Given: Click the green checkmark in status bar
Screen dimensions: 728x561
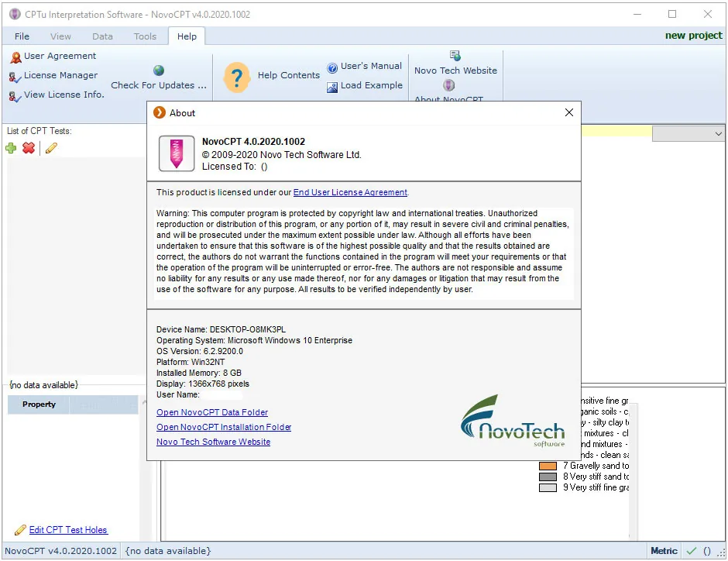Looking at the screenshot, I should point(692,551).
